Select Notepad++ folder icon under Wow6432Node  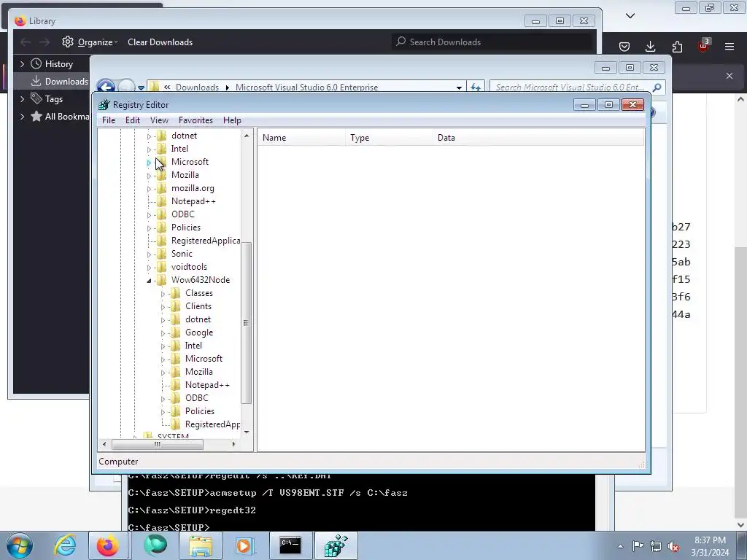click(x=176, y=385)
